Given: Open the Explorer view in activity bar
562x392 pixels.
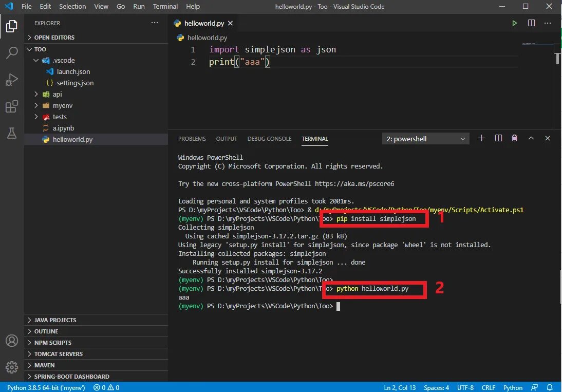Looking at the screenshot, I should pos(11,26).
